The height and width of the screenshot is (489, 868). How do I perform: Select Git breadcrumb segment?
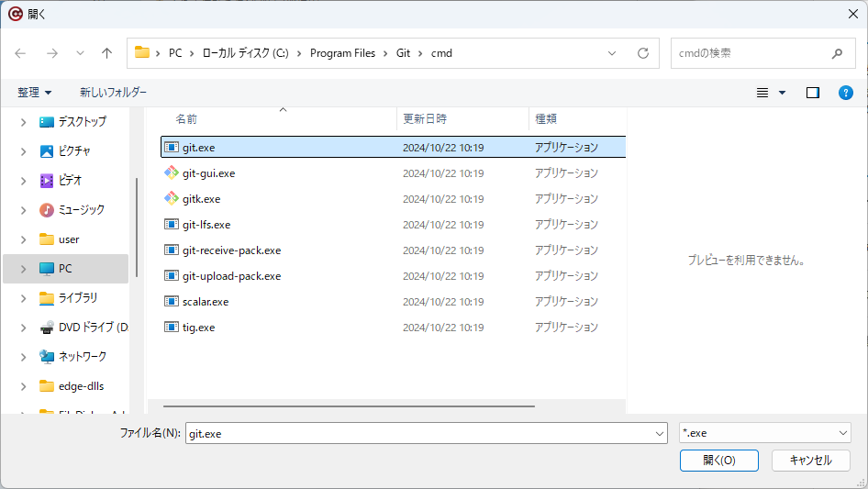[x=403, y=53]
